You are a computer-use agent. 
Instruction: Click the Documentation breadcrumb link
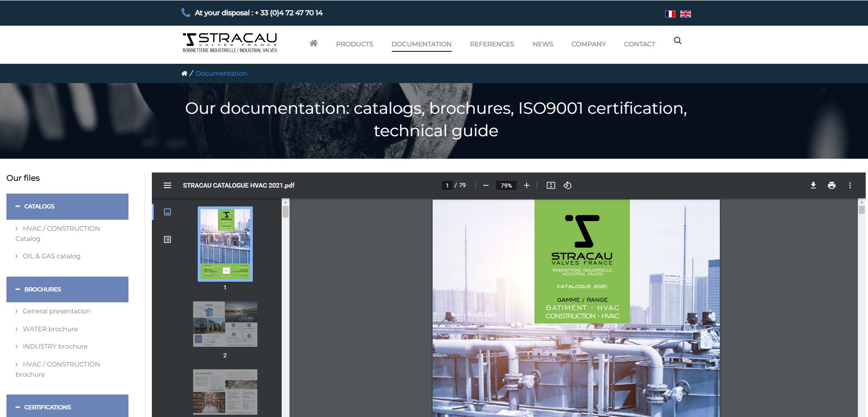[222, 73]
